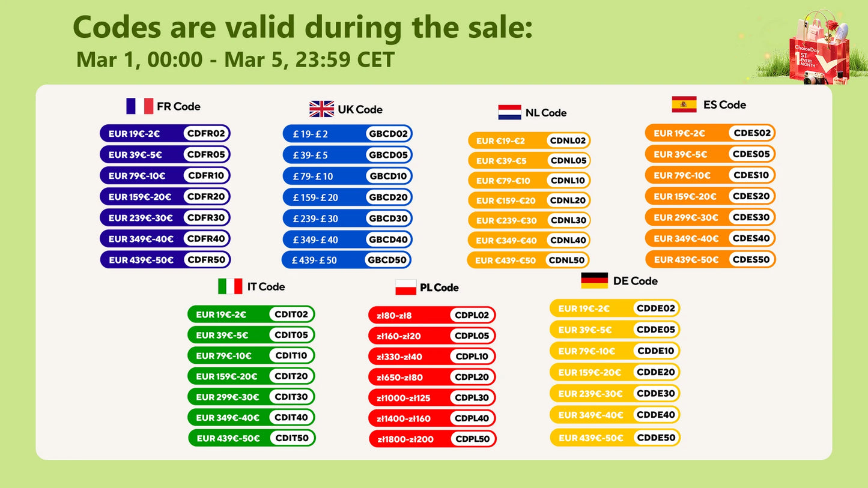Click the Spain flag icon
Viewport: 868px width, 488px height.
(684, 104)
